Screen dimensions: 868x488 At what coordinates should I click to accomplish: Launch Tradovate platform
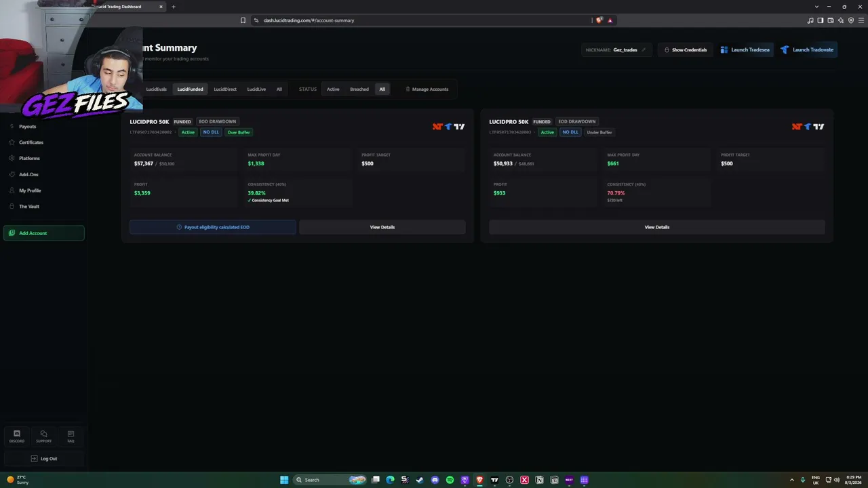[807, 49]
